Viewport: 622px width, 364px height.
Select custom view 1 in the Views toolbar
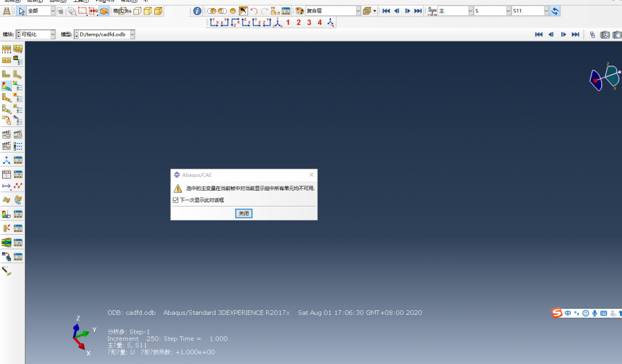pyautogui.click(x=288, y=23)
